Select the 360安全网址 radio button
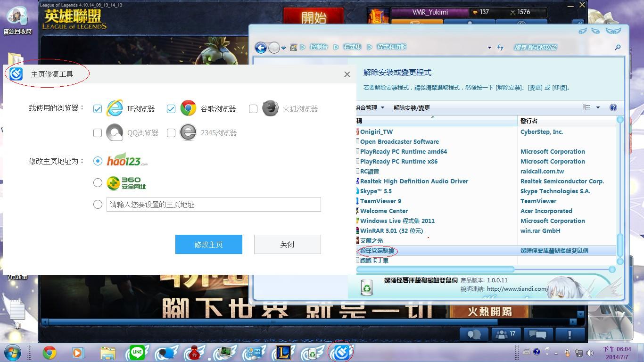Viewport: 644px width, 362px height. point(98,182)
